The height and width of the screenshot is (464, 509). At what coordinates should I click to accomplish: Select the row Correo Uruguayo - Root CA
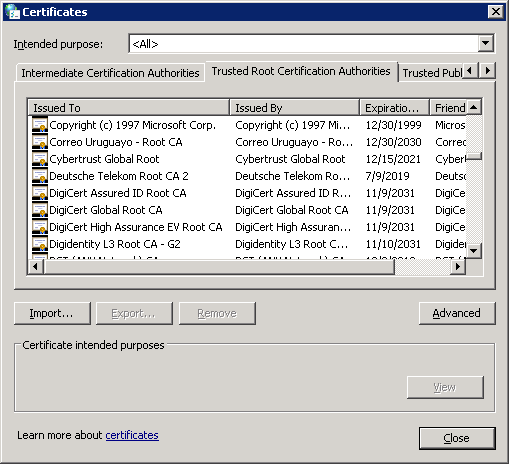pos(247,142)
